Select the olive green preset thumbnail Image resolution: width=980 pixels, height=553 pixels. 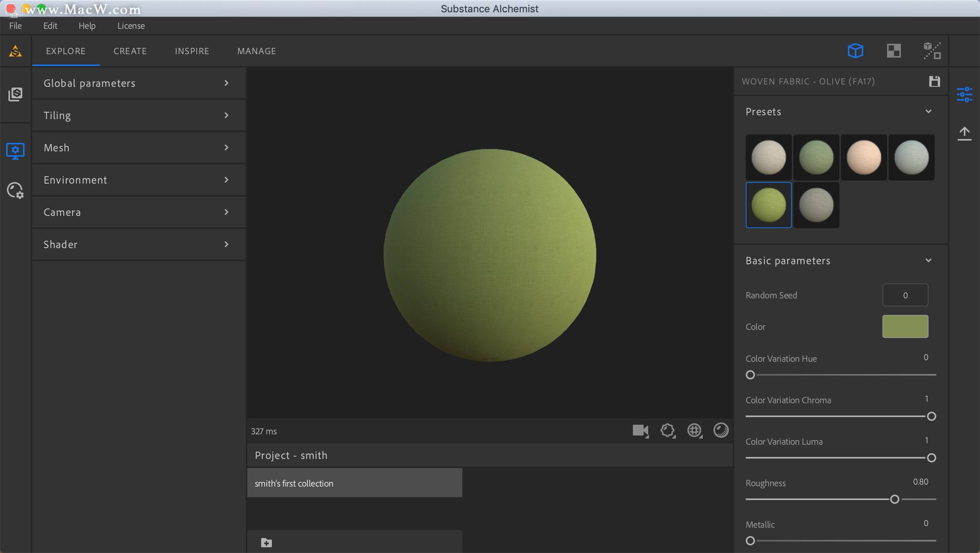click(768, 205)
